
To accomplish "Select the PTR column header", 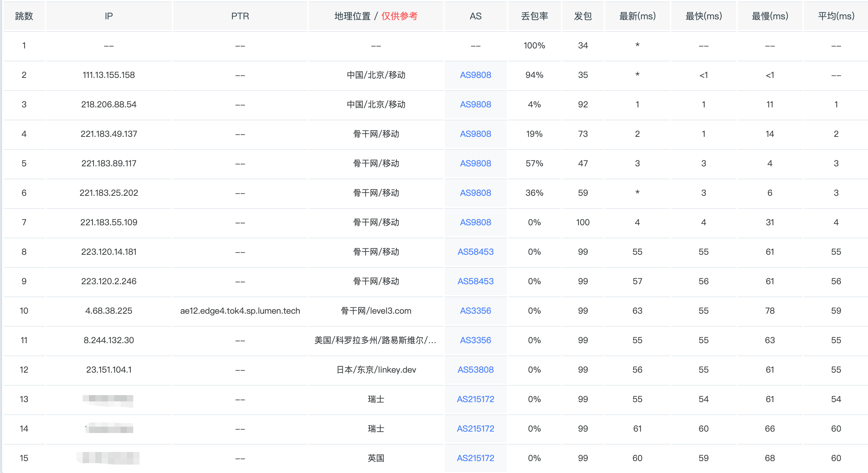I will pos(240,16).
